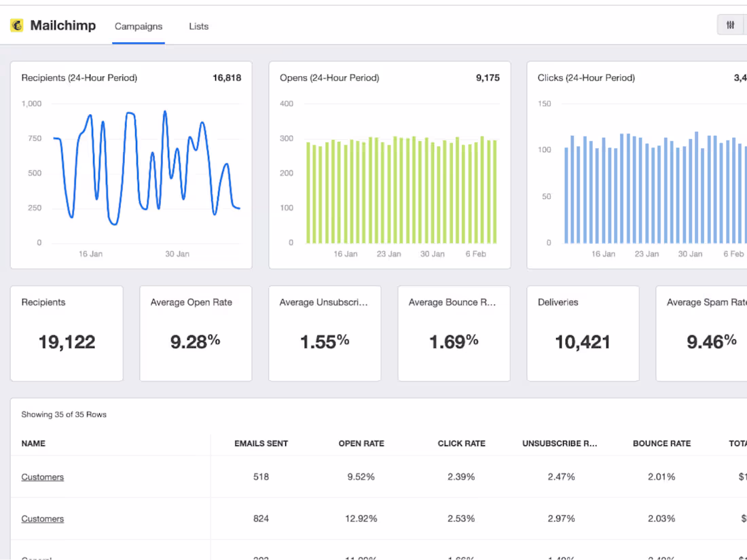
Task: Select the Deliveries 10,421 stat card
Action: tap(583, 333)
